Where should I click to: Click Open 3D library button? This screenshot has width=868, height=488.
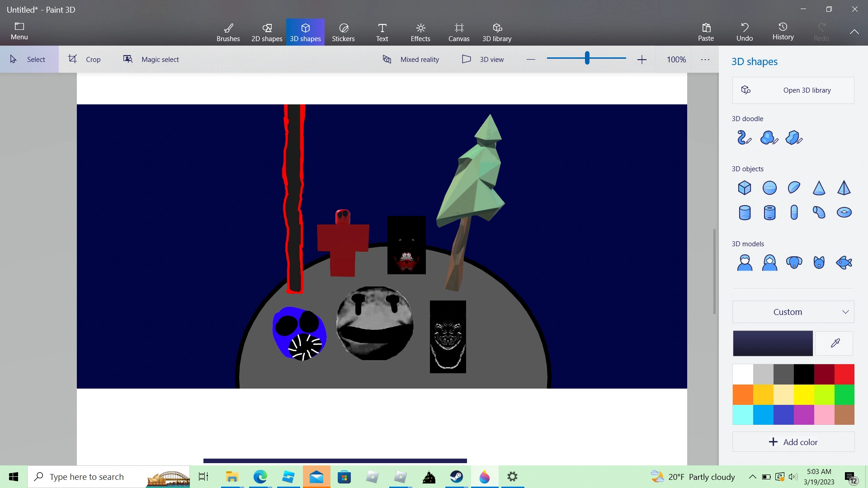(x=793, y=90)
